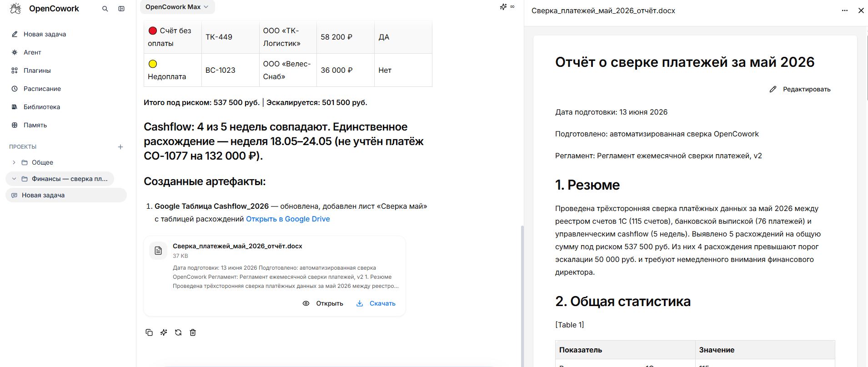The height and width of the screenshot is (367, 868).
Task: Open search with the magnifier icon
Action: tap(105, 9)
